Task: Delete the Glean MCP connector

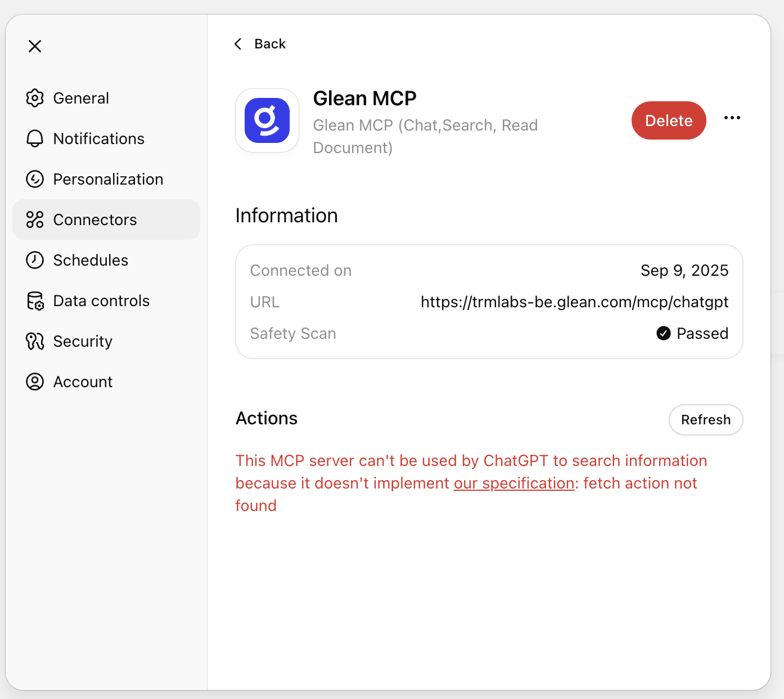Action: click(669, 120)
